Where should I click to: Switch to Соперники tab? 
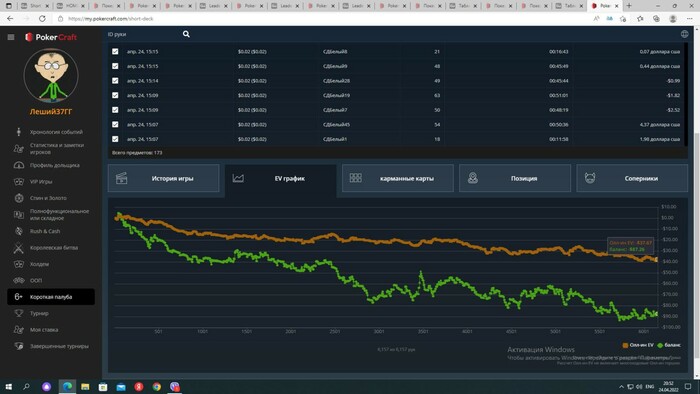tap(632, 178)
